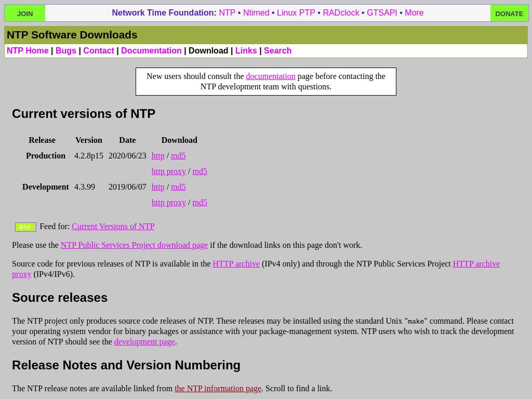Click the NTP Software Downloads title
Viewport: 532px width, 399px height.
click(x=72, y=35)
